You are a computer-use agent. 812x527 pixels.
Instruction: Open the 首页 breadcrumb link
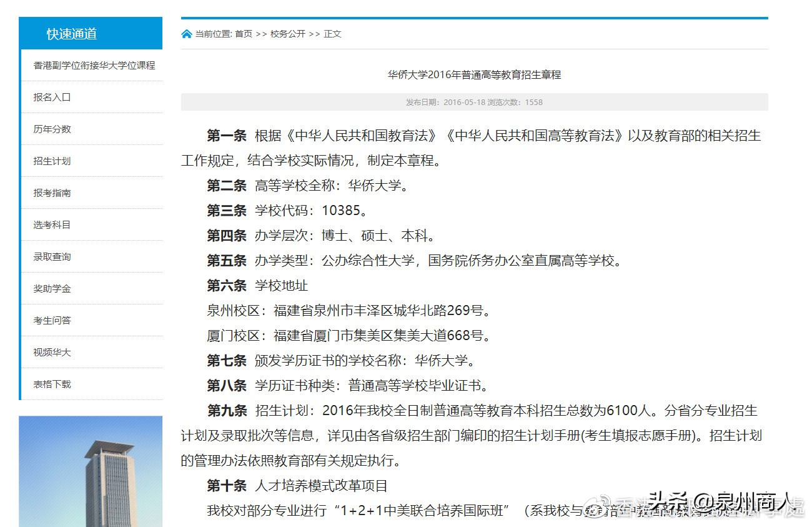tap(242, 34)
